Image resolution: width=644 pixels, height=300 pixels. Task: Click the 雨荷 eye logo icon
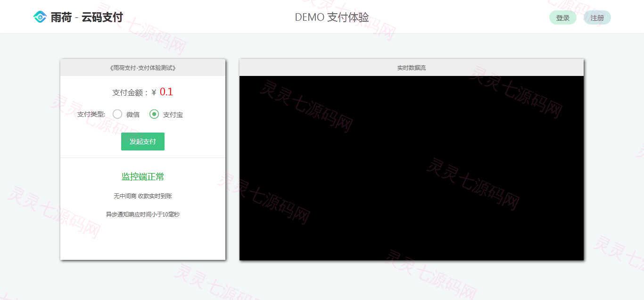(40, 17)
